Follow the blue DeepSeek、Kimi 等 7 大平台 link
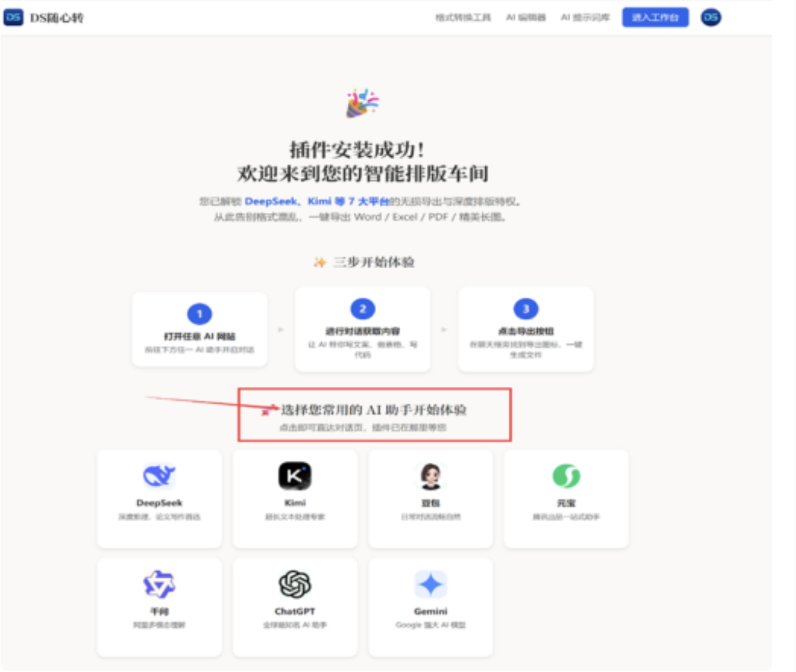The height and width of the screenshot is (672, 796). 317,202
